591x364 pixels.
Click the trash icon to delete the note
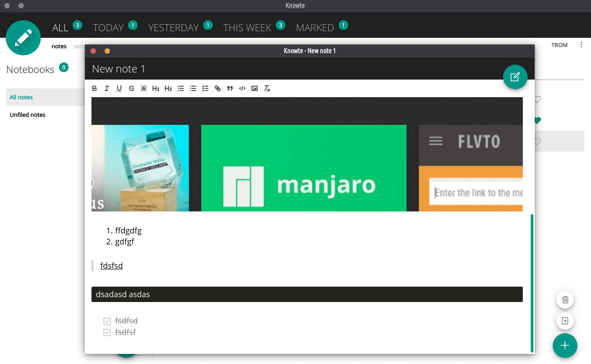pos(565,300)
